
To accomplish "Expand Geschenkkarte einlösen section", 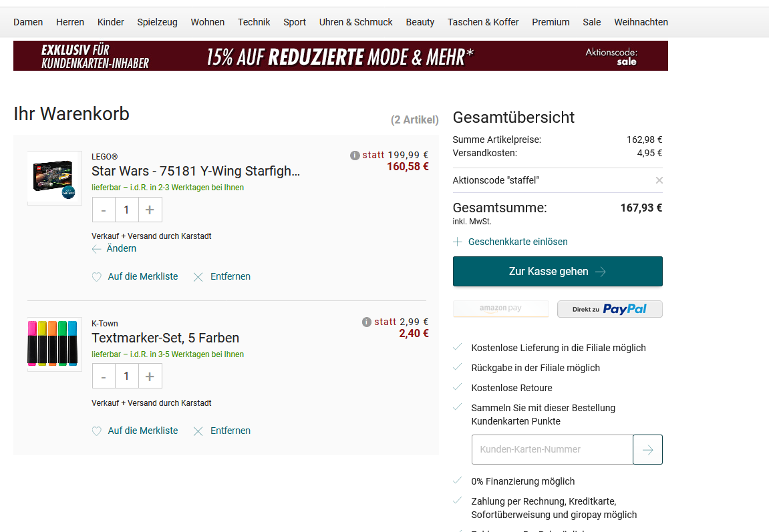I will (510, 242).
